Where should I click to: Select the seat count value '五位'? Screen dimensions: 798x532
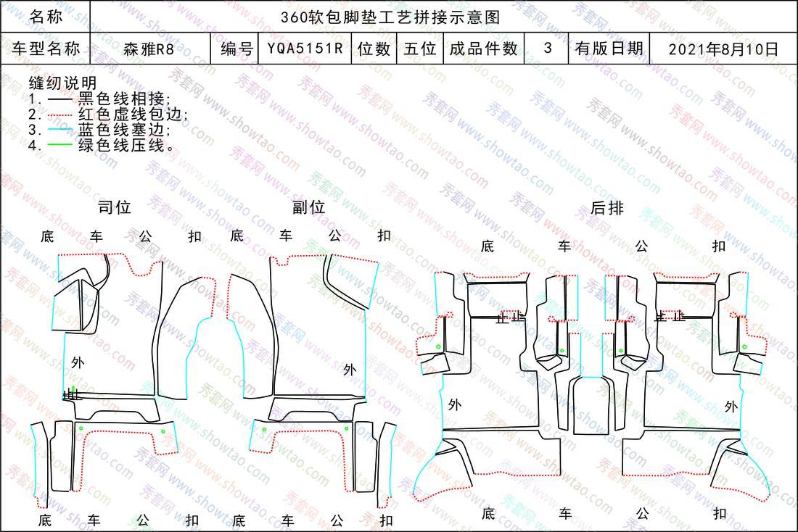click(x=420, y=49)
